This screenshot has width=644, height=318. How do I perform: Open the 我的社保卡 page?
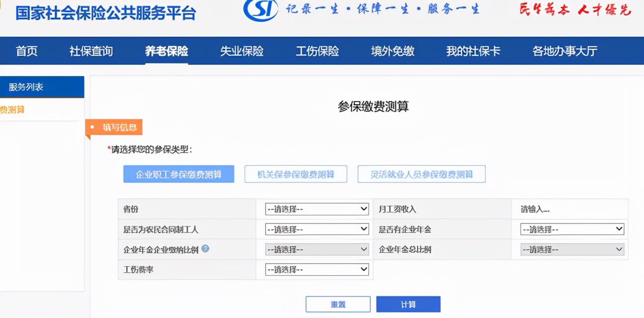[472, 51]
